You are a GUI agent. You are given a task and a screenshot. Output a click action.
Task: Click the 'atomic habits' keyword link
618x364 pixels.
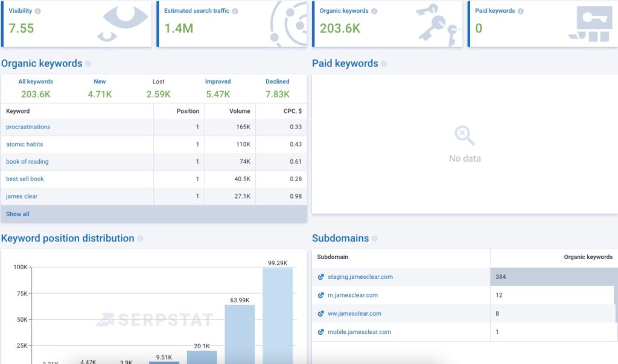click(x=24, y=144)
